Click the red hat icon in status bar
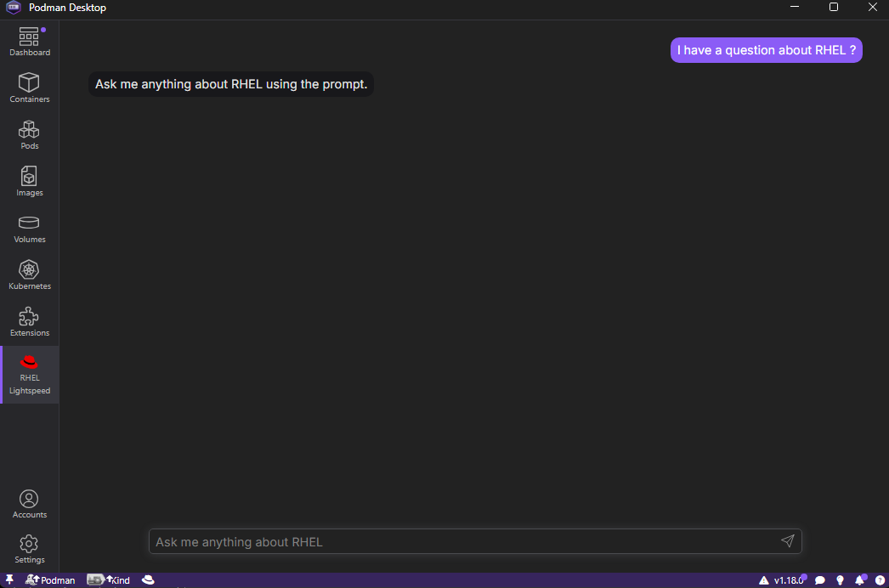 (x=148, y=580)
